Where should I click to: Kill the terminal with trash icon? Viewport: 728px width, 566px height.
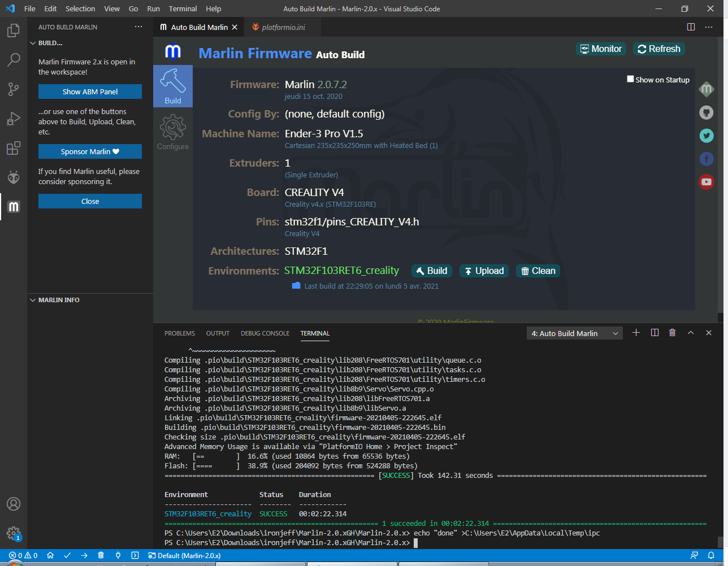click(x=672, y=333)
